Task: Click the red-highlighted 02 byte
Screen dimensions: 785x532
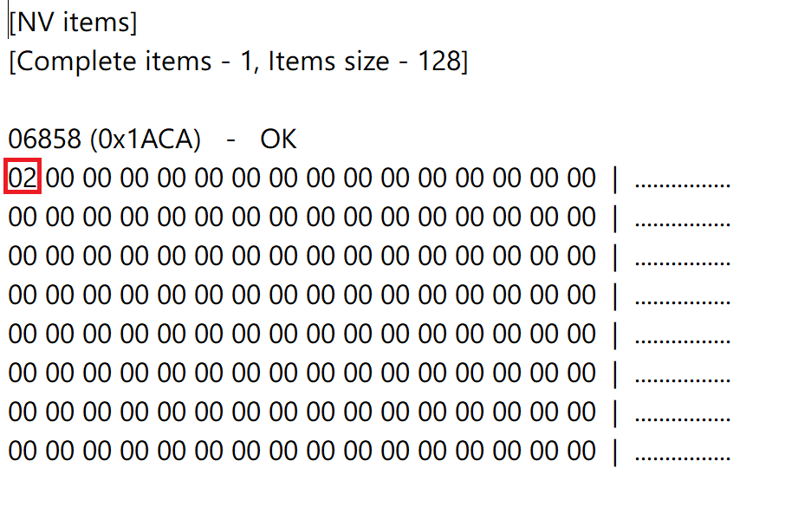Action: 23,178
